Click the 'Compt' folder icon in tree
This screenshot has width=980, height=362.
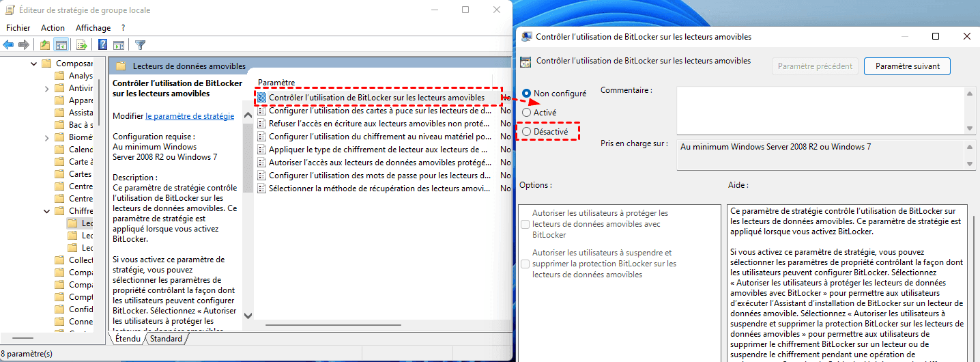point(60,297)
